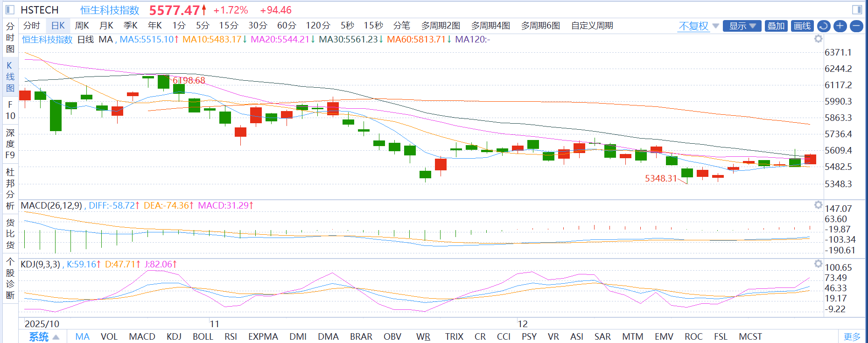Open MA main chart settings gear
Image resolution: width=868 pixels, height=343 pixels.
pyautogui.click(x=818, y=39)
